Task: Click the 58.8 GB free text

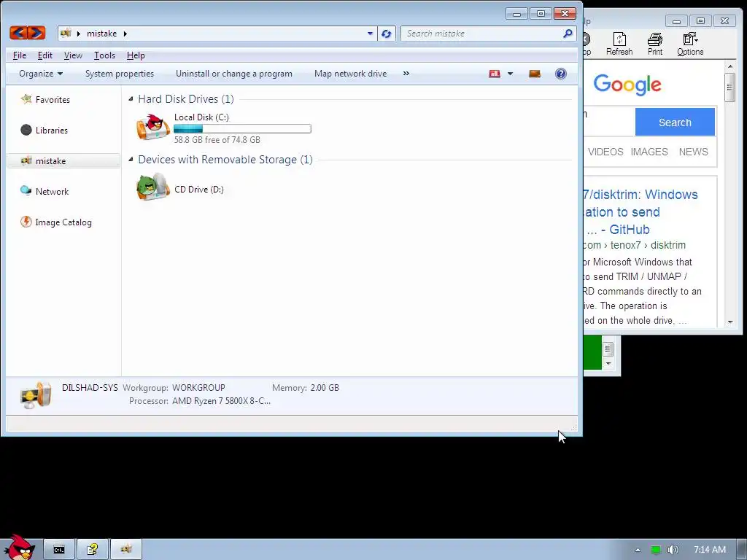Action: click(x=217, y=140)
